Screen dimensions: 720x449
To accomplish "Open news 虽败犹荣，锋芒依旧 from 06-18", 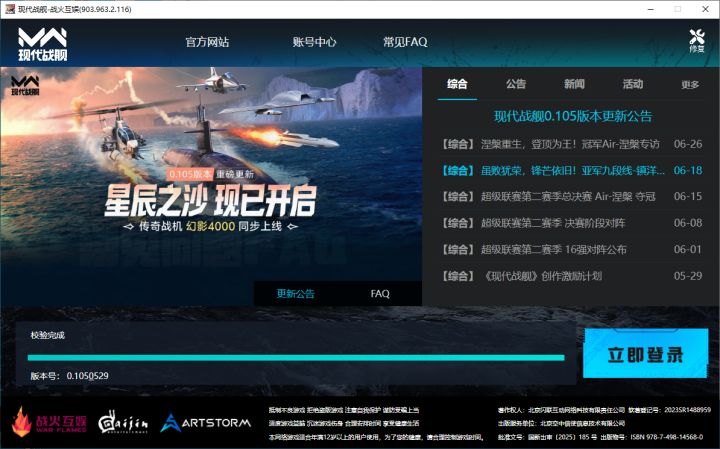I will pos(571,170).
